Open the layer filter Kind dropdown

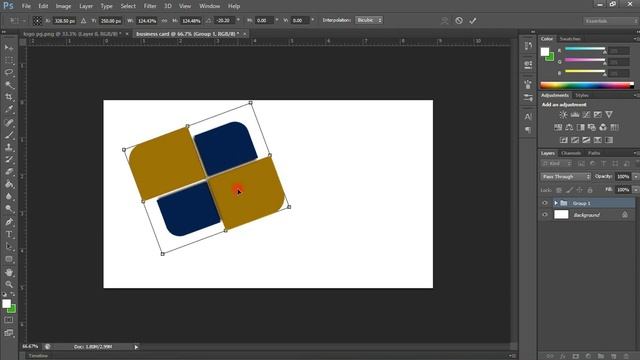[x=557, y=164]
